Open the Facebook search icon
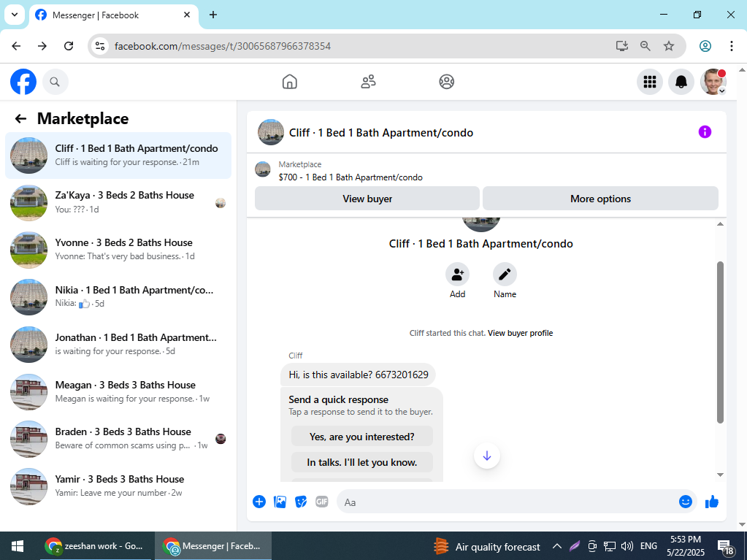747x560 pixels. [x=55, y=82]
